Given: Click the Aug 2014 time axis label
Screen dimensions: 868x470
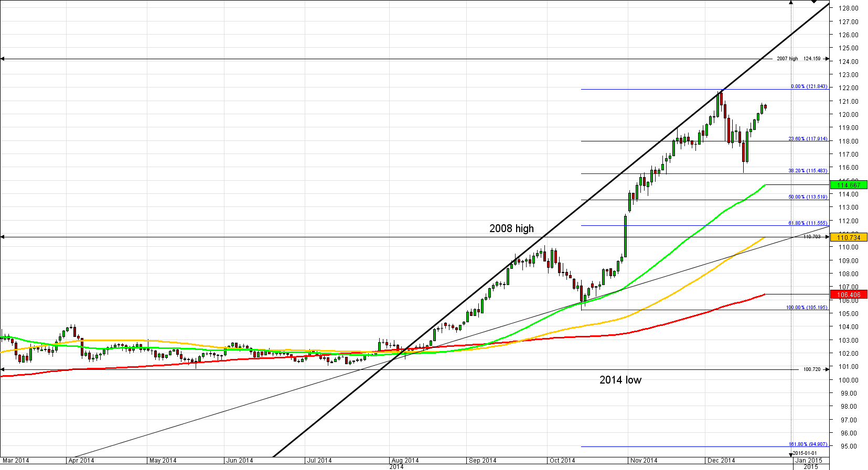Looking at the screenshot, I should point(405,461).
